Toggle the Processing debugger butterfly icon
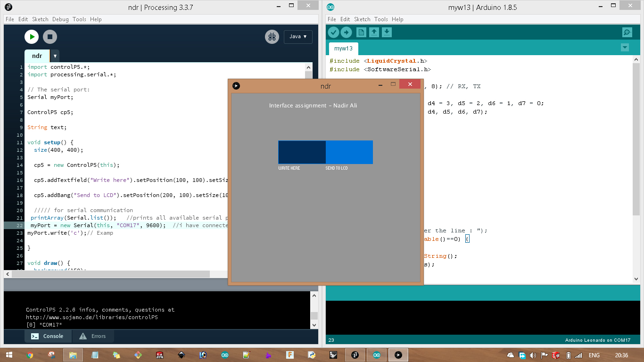Image resolution: width=644 pixels, height=362 pixels. pyautogui.click(x=272, y=37)
